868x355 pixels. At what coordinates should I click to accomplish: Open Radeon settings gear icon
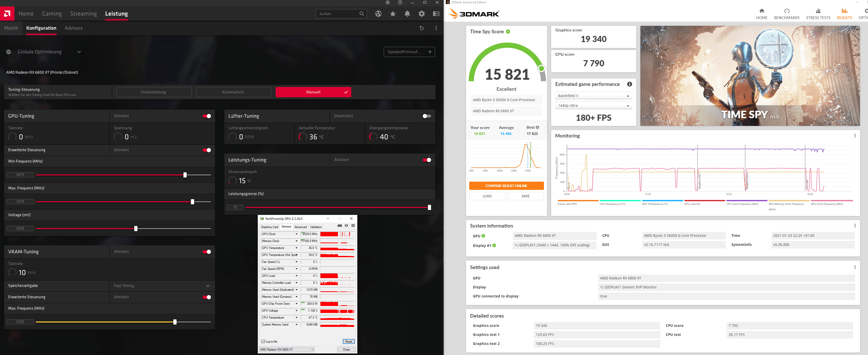point(421,14)
